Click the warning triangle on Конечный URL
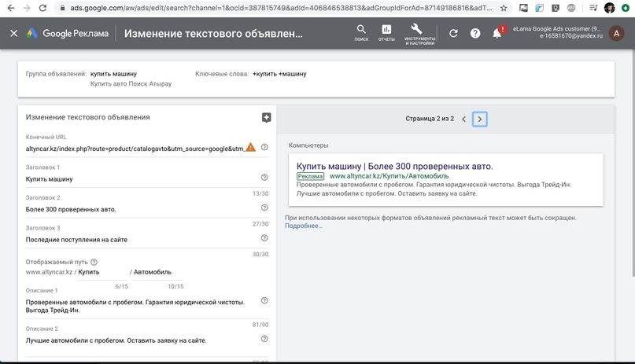The height and width of the screenshot is (364, 635). [251, 147]
